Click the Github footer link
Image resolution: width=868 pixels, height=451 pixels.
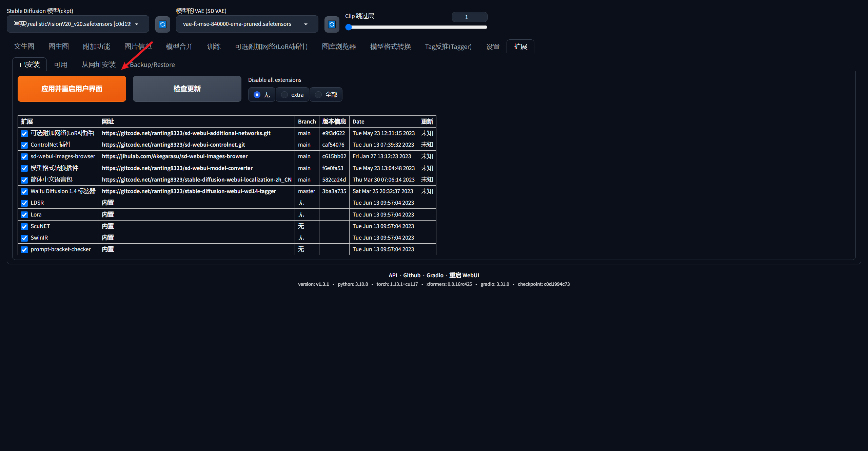[x=412, y=275]
